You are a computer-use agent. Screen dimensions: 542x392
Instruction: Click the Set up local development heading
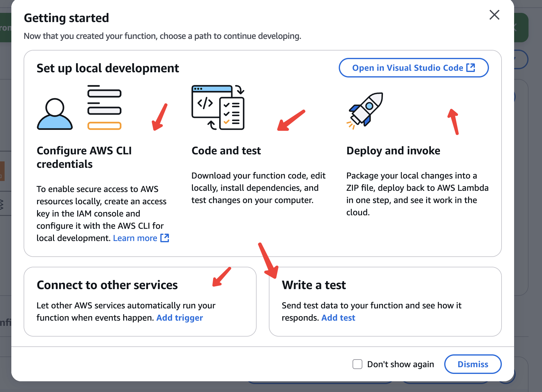coord(108,68)
